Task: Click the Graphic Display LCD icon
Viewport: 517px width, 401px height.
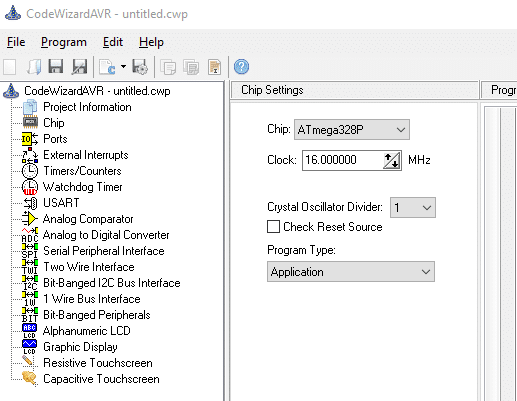Action: (30, 347)
